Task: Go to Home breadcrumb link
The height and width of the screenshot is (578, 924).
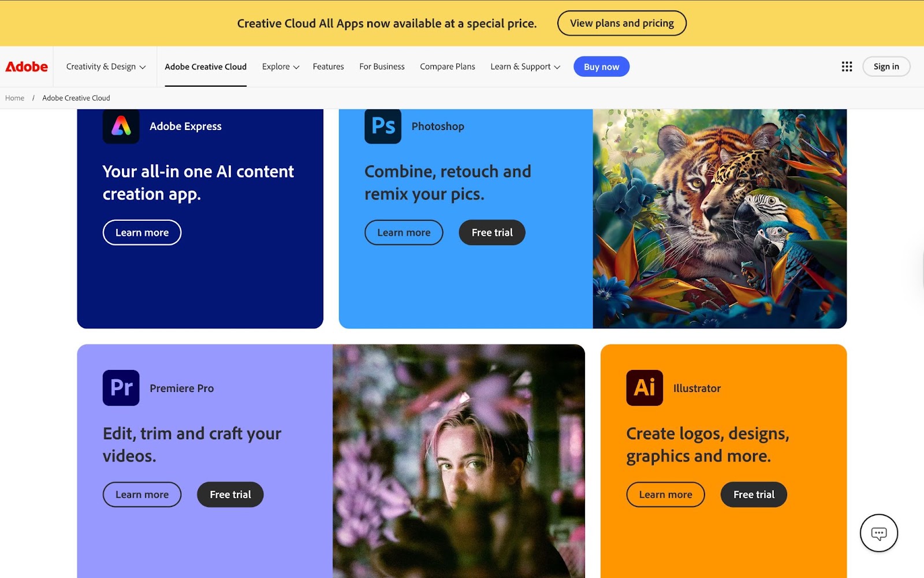Action: (14, 98)
